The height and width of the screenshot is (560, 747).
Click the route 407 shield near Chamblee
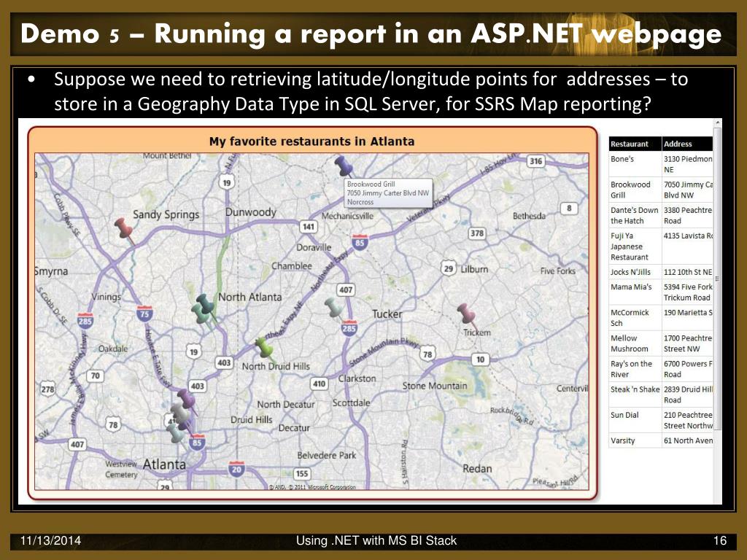(345, 289)
